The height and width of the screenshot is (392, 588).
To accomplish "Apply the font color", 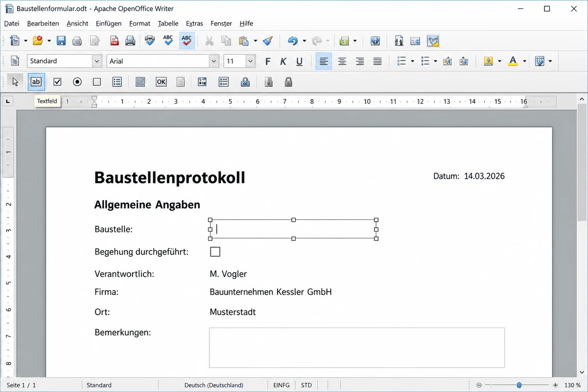I will (513, 61).
